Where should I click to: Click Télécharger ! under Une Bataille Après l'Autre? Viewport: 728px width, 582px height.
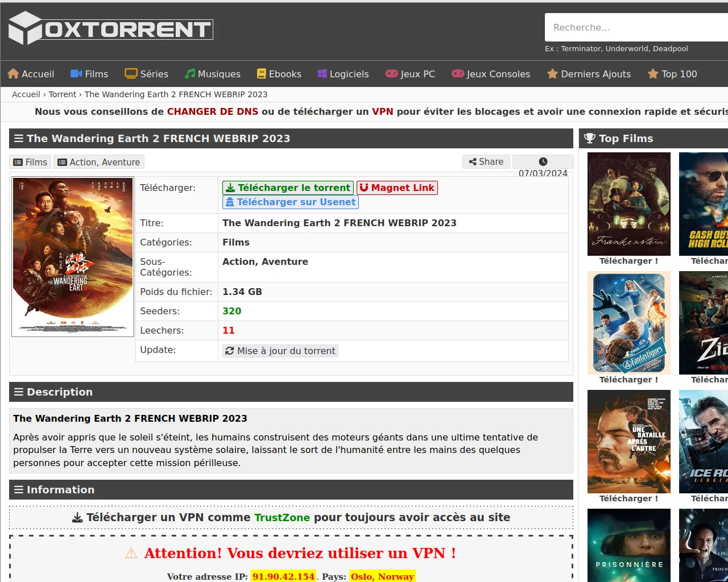(x=628, y=498)
